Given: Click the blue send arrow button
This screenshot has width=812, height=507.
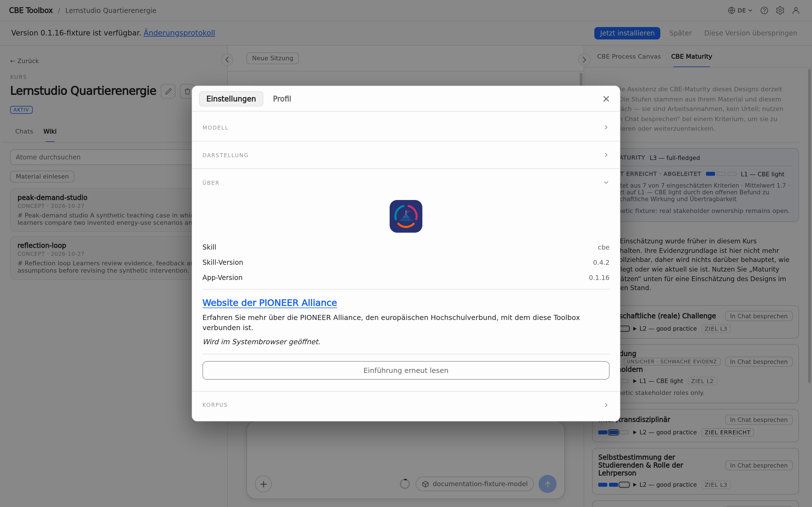Looking at the screenshot, I should 547,484.
